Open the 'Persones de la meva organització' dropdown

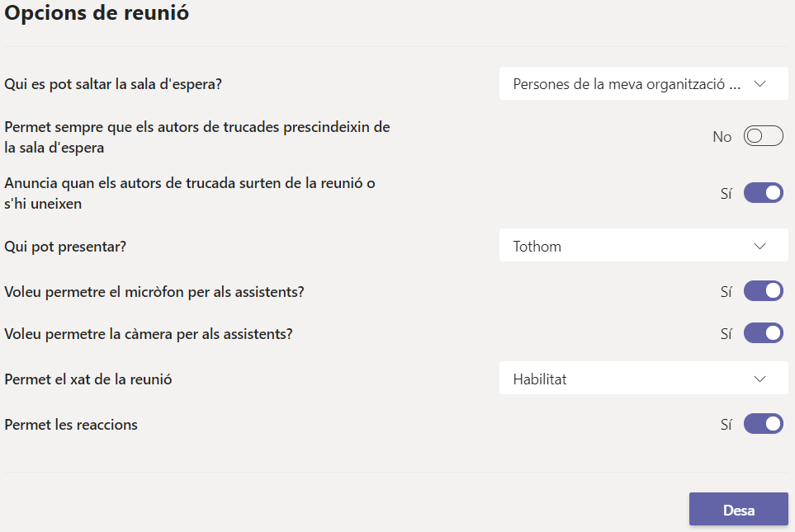627,84
